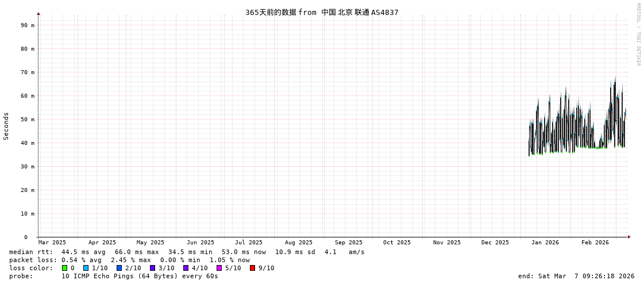Viewport: 644px width, 284px height.
Task: Click the chart title with AS4837
Action: click(322, 12)
